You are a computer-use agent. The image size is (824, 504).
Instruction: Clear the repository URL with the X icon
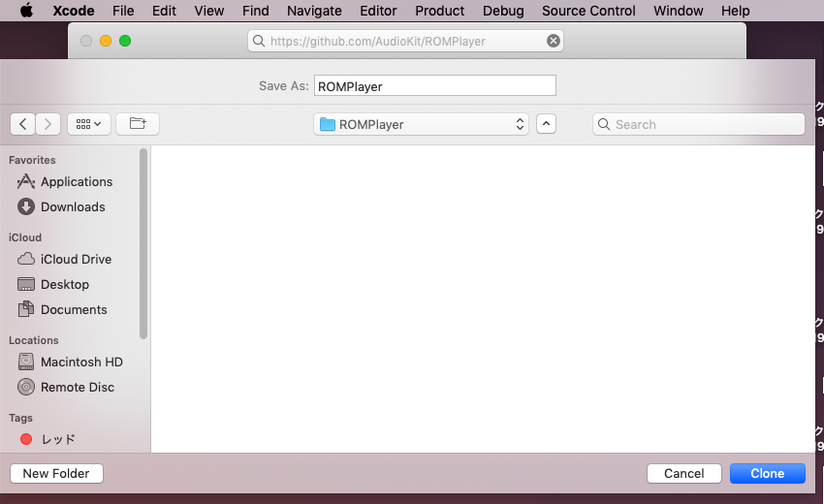(x=554, y=41)
